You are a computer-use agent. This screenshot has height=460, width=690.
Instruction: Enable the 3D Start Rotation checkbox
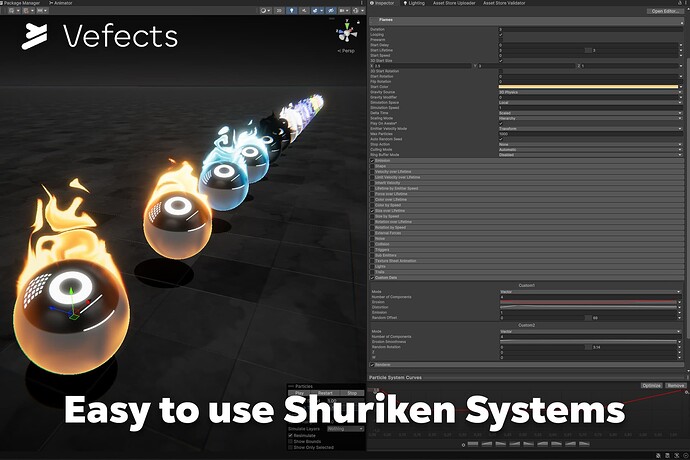point(501,71)
